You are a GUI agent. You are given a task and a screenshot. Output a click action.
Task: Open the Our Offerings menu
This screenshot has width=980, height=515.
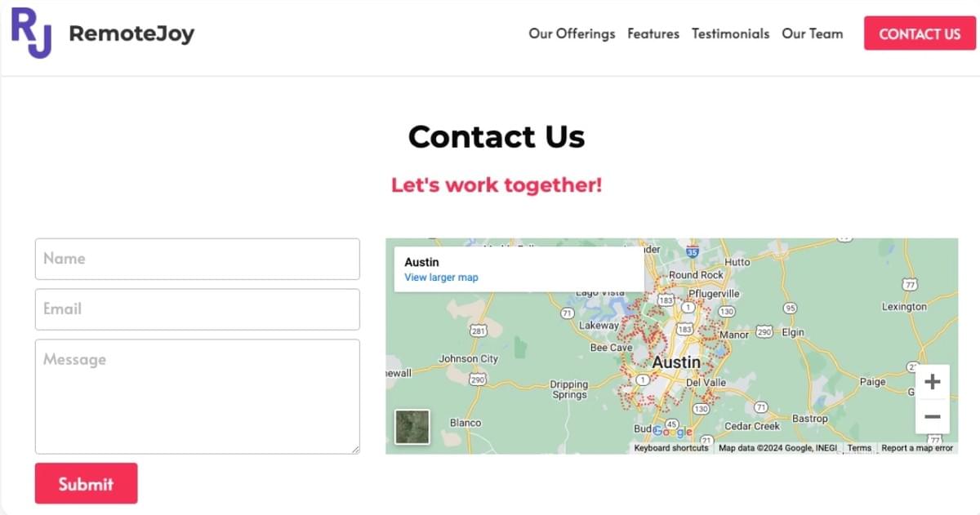click(572, 33)
